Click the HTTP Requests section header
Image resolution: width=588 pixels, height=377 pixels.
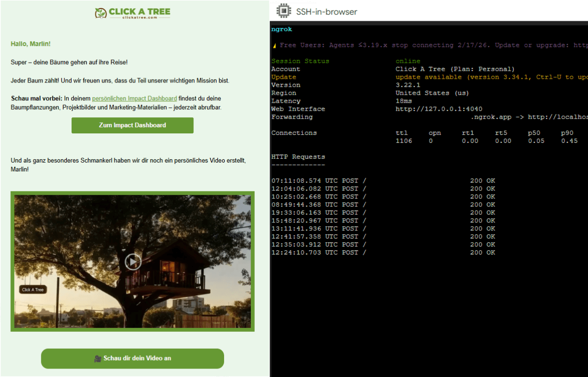click(298, 156)
